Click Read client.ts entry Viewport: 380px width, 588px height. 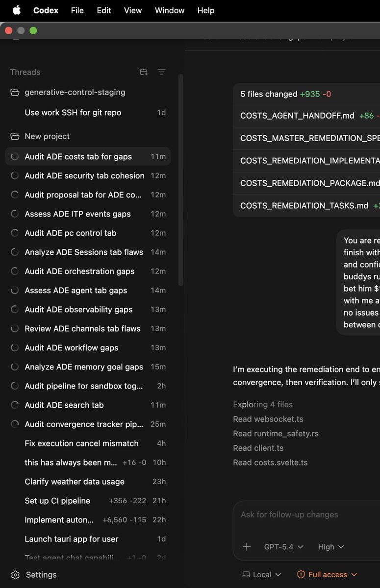tap(258, 448)
